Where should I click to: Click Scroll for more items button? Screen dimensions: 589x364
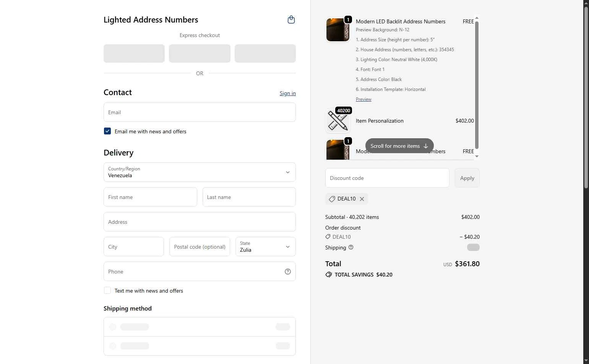(x=399, y=146)
